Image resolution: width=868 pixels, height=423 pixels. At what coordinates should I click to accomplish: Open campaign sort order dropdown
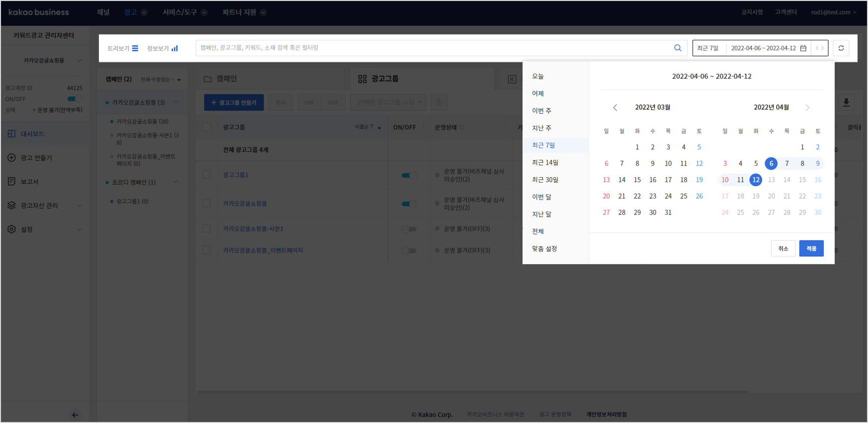pos(161,80)
